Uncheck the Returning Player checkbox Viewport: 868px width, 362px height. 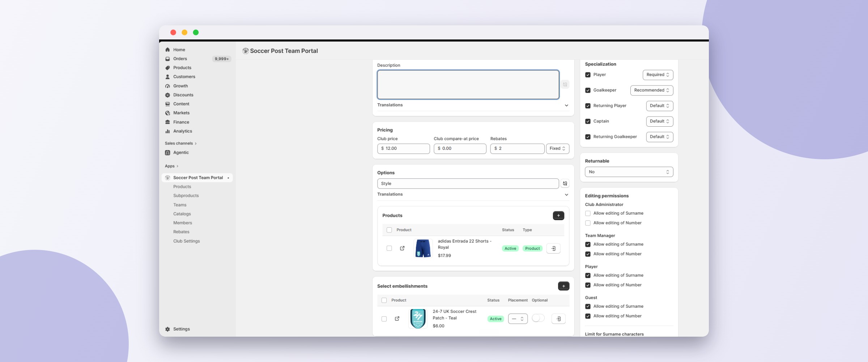point(588,106)
